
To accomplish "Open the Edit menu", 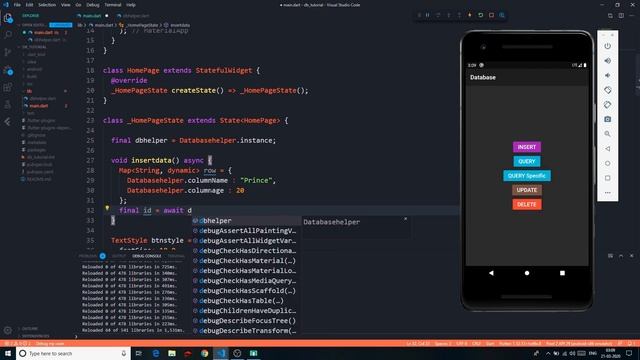I will point(29,5).
